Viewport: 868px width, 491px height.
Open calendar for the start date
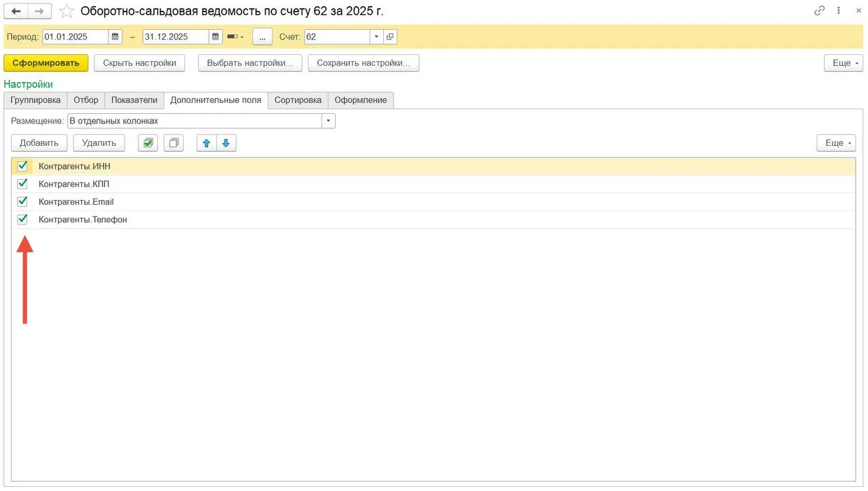pos(115,37)
